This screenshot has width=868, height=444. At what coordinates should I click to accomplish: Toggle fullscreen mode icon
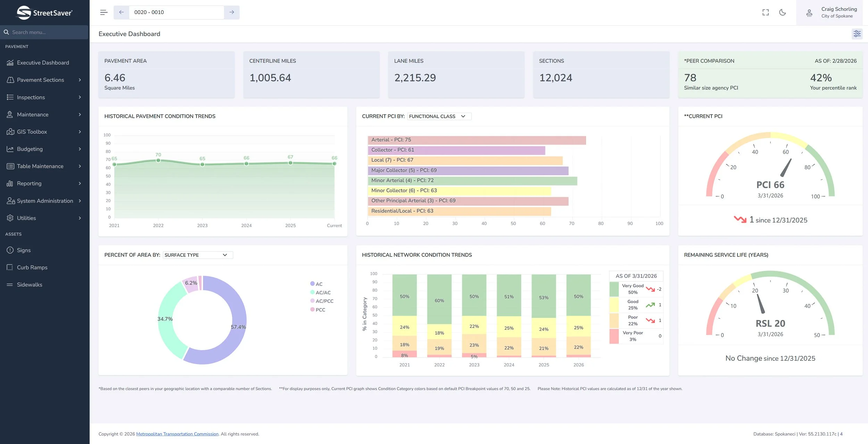(766, 13)
